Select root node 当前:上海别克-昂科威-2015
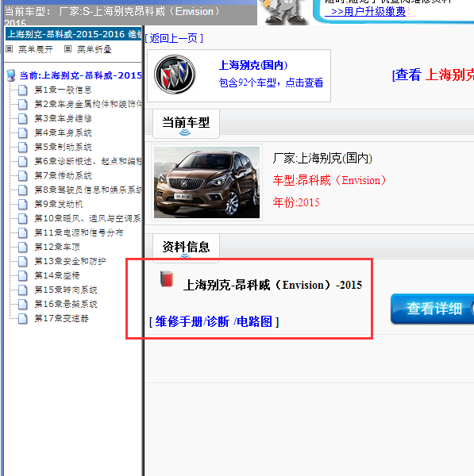 pos(81,75)
